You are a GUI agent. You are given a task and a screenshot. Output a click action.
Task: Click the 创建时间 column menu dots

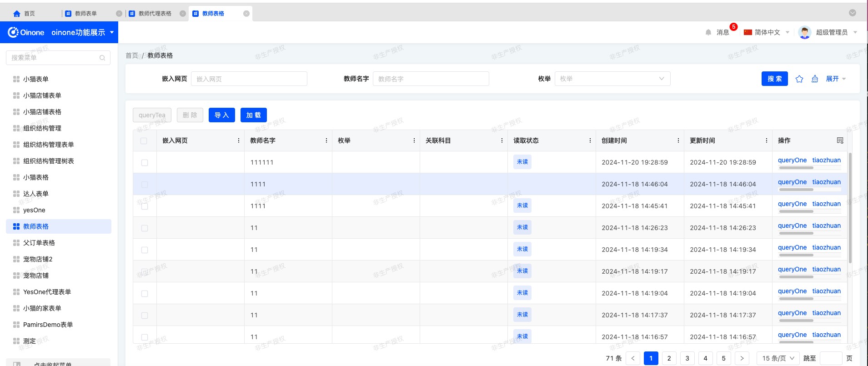point(678,140)
